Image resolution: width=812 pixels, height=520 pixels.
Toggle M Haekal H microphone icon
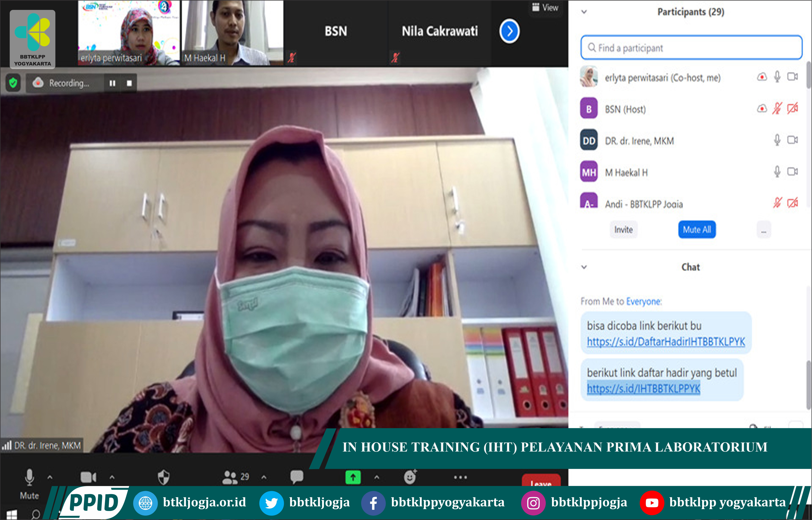point(777,172)
